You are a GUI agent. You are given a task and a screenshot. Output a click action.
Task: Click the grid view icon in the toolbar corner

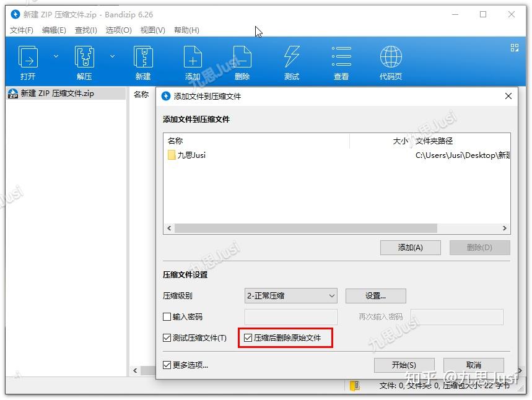515,48
